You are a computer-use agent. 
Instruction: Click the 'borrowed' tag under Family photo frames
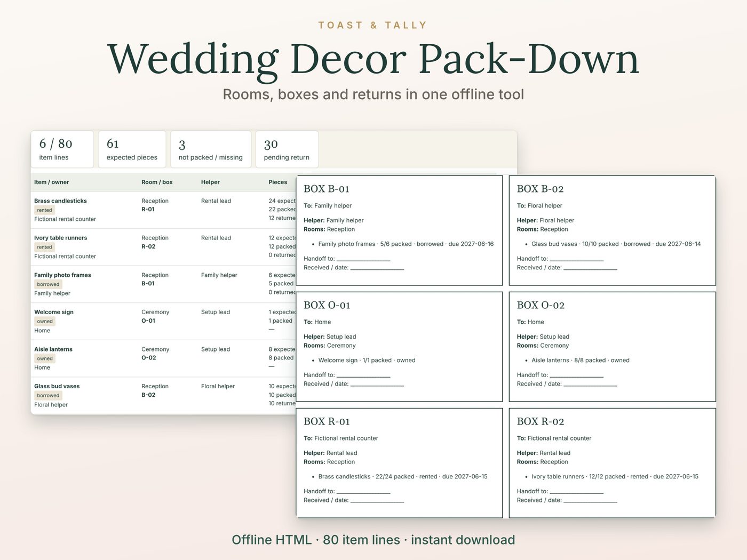pos(48,284)
